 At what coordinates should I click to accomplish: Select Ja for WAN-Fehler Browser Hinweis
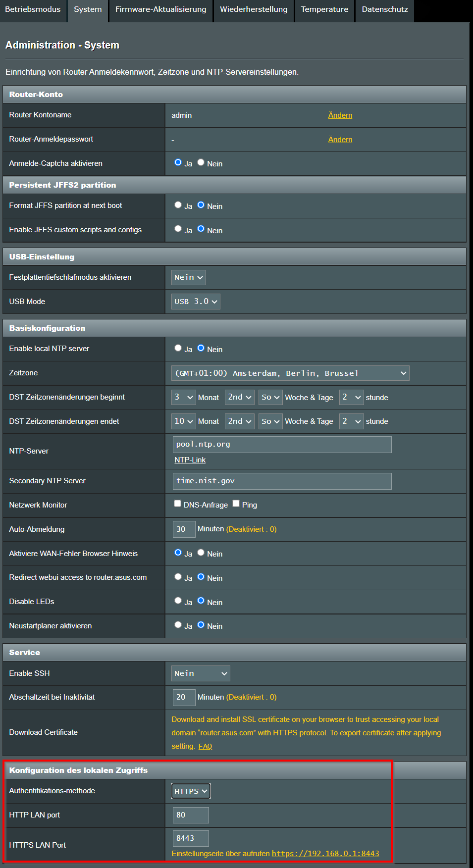(x=178, y=553)
